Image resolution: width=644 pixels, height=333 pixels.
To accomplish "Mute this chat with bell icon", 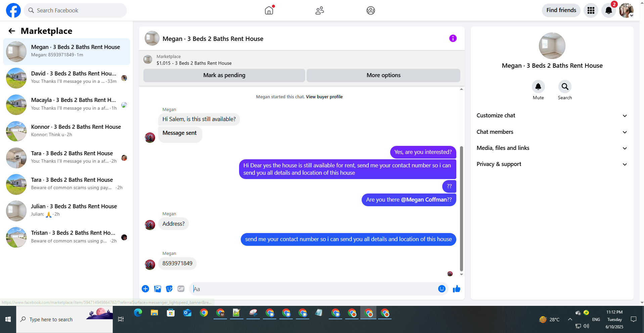I will tap(538, 87).
